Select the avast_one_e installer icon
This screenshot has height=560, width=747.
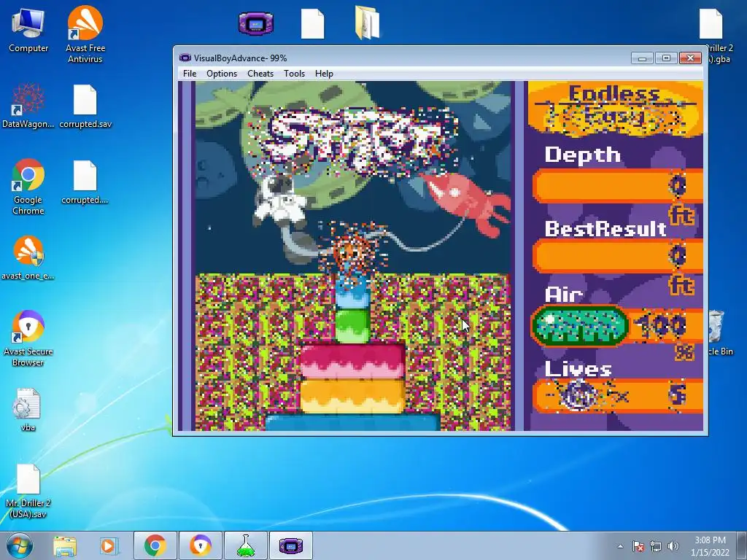(x=28, y=257)
